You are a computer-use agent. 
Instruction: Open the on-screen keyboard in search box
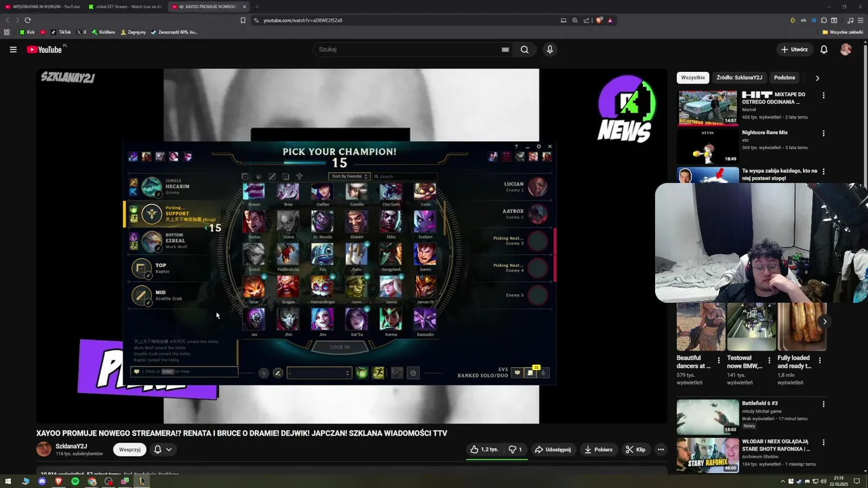point(505,49)
